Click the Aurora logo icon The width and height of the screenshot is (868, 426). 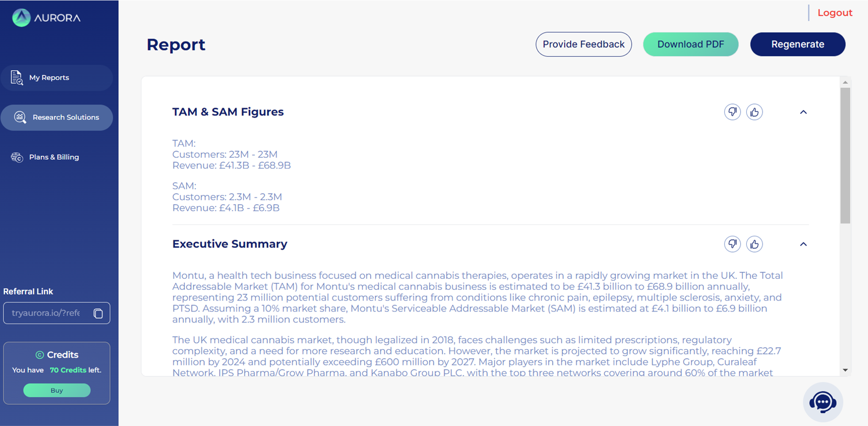tap(21, 18)
